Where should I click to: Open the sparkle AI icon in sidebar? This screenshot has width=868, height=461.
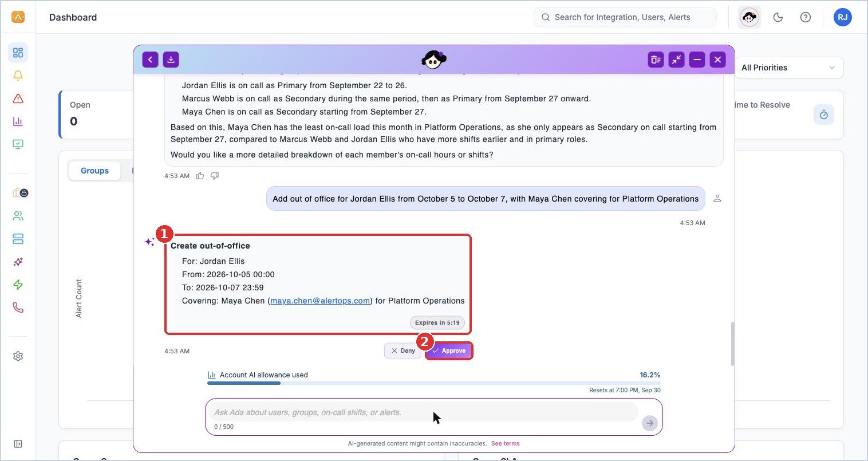[x=18, y=262]
